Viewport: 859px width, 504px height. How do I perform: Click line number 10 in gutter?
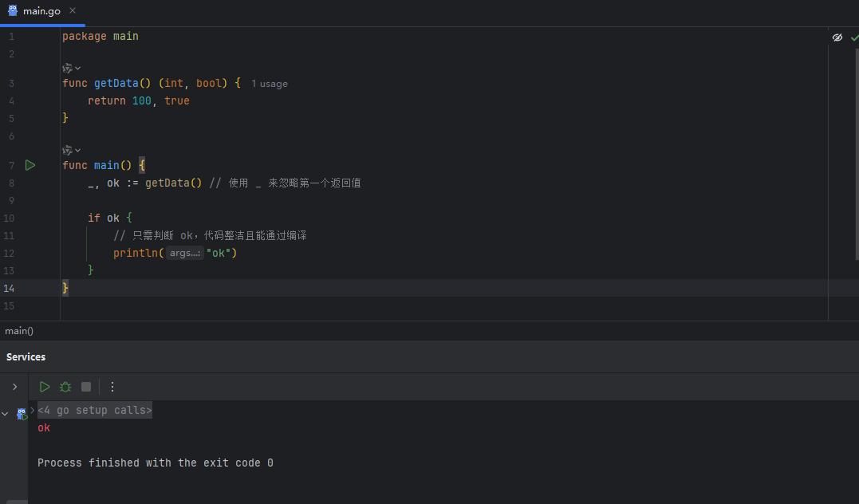coord(9,218)
